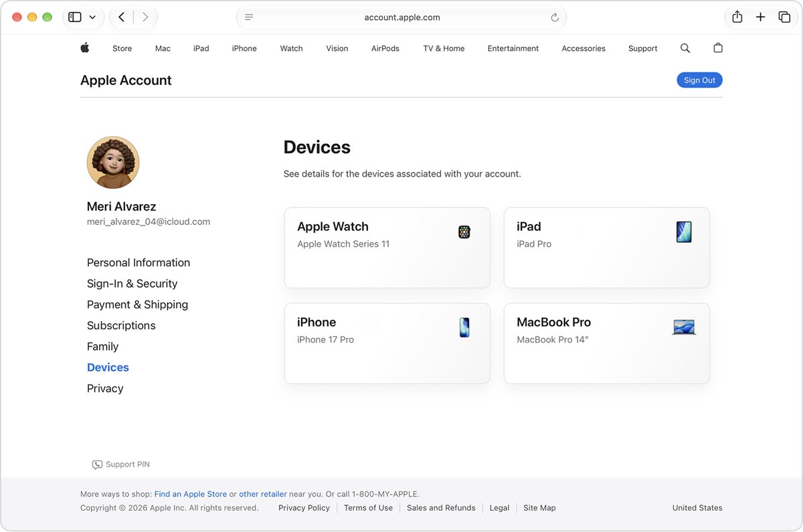Open the iPhone nav menu item
Viewport: 803px width, 532px height.
coord(244,48)
